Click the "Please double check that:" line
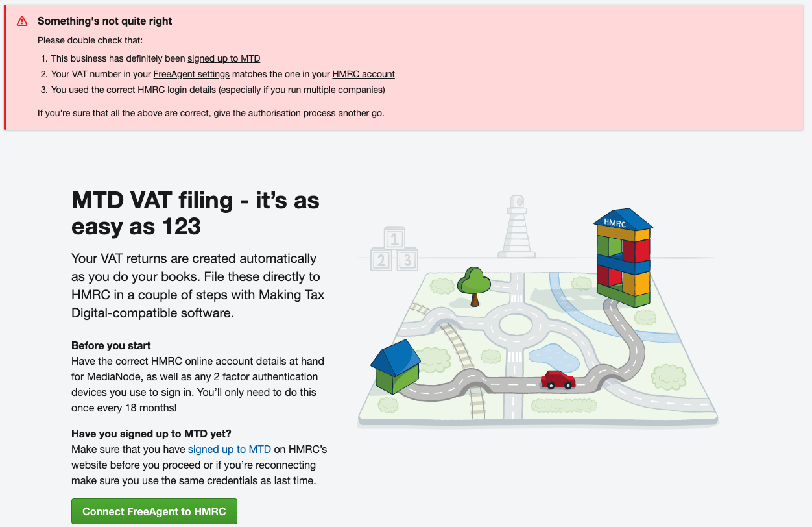Screen dimensions: 812x527 click(x=90, y=40)
